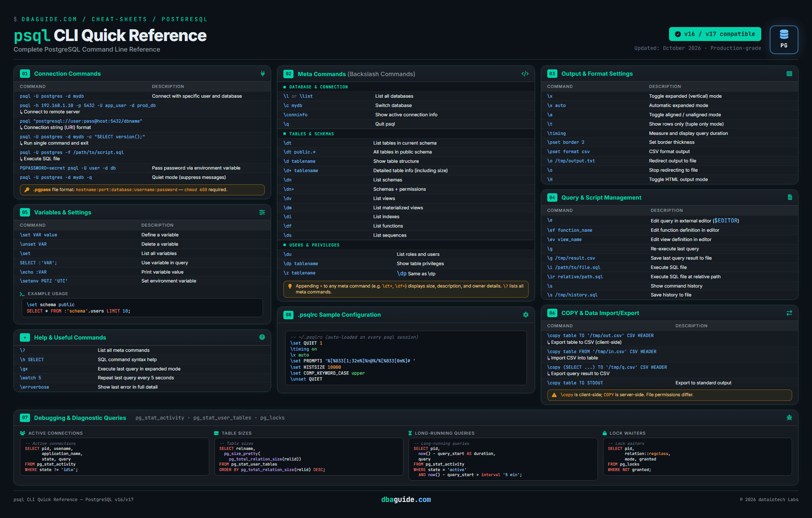The height and width of the screenshot is (518, 812).
Task: Click the \ef function_name command
Action: [570, 230]
